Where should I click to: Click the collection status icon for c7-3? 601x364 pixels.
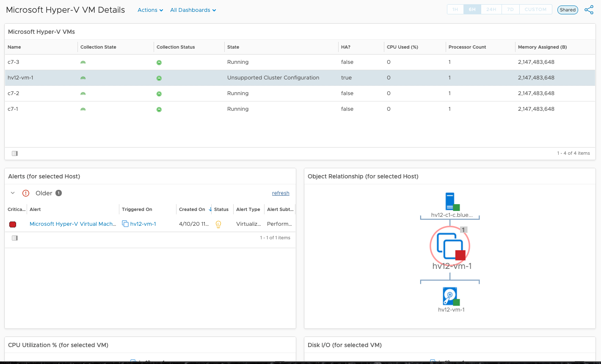click(159, 63)
